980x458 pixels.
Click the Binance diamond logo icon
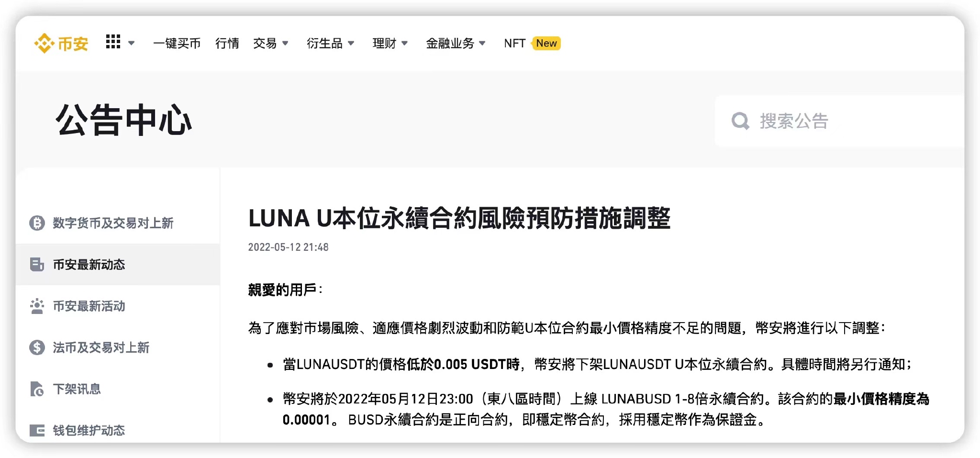click(44, 44)
